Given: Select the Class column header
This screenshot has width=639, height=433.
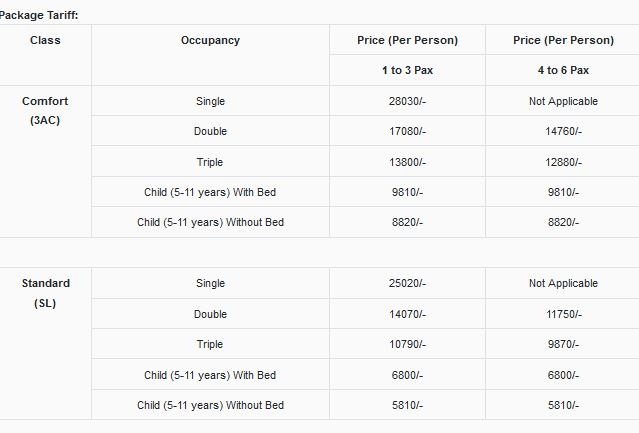Looking at the screenshot, I should [45, 40].
